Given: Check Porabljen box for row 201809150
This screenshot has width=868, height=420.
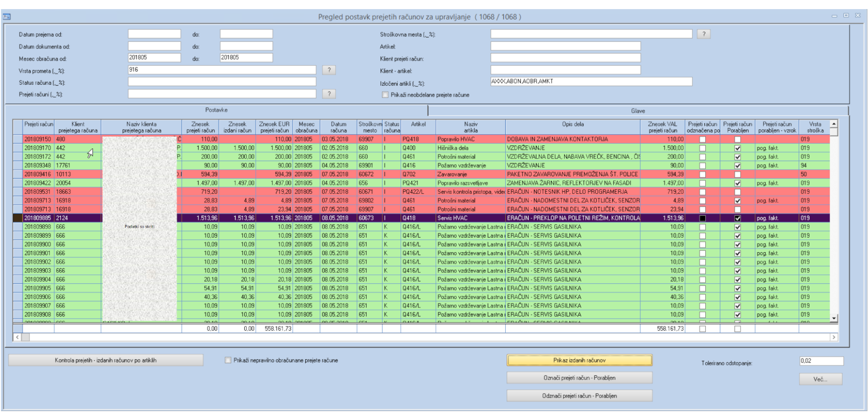Looking at the screenshot, I should (737, 139).
